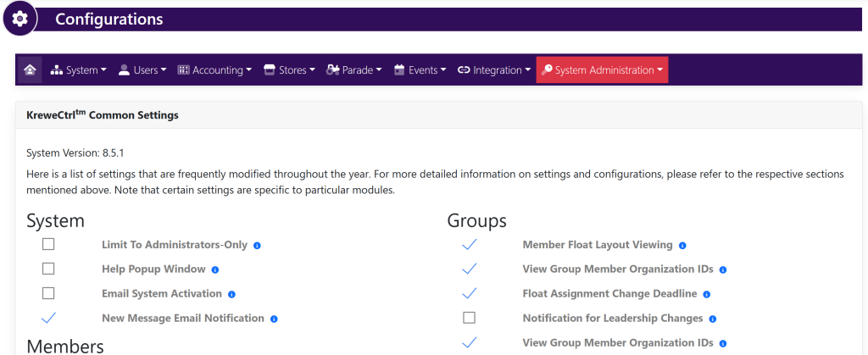Expand the System dropdown menu
The width and height of the screenshot is (868, 355).
coord(78,70)
